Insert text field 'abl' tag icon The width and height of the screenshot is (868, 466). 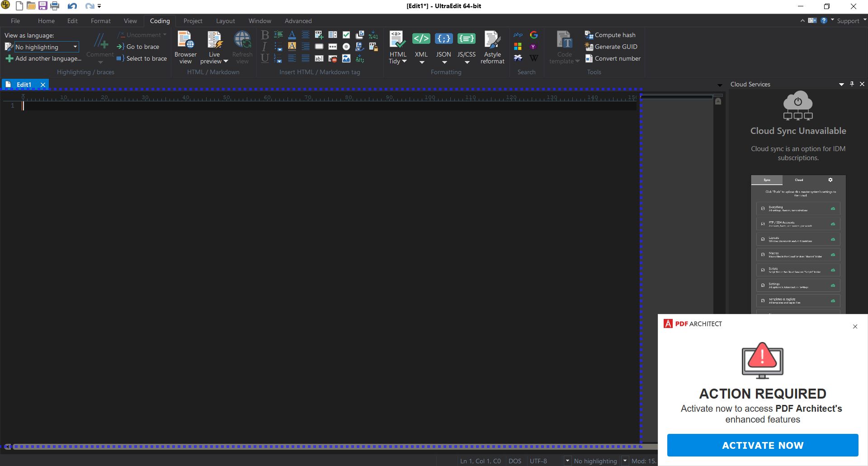(x=319, y=58)
